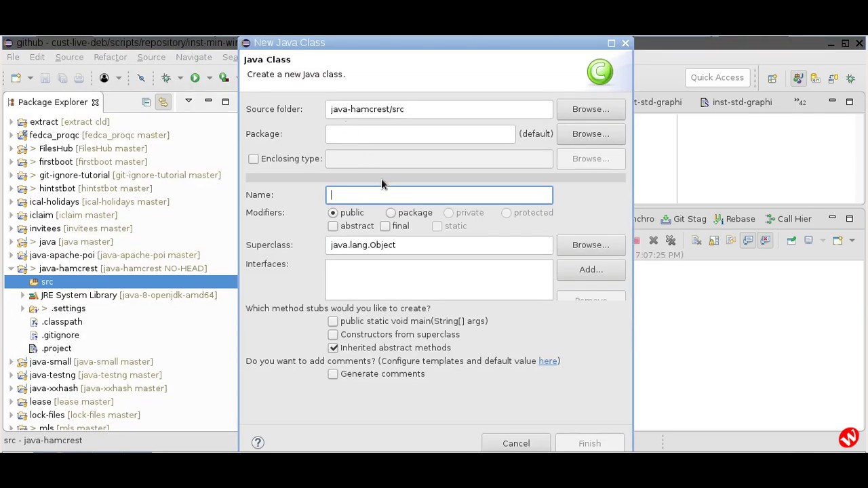
Task: Switch to the Debug perspective icon
Action: [850, 79]
